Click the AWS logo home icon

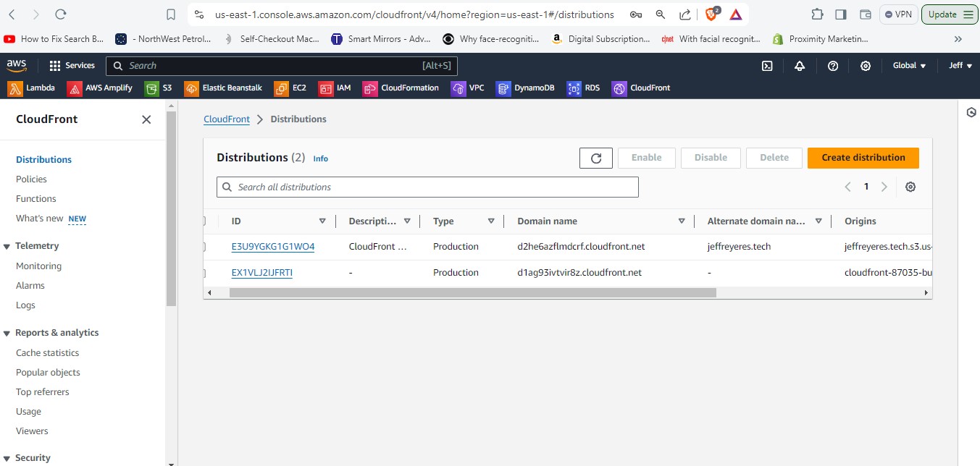17,65
